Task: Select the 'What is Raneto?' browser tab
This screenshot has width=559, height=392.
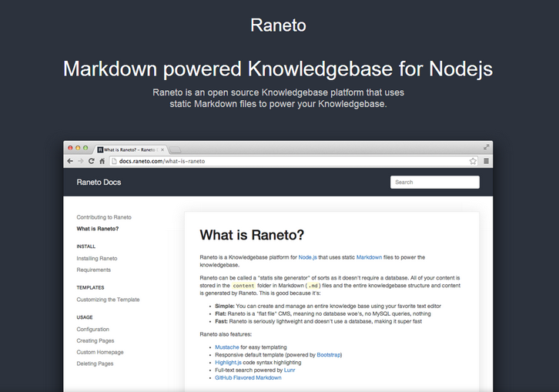Action: pyautogui.click(x=127, y=149)
